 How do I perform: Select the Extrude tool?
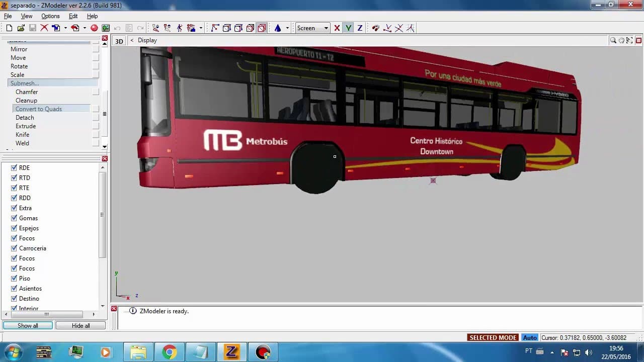[26, 126]
